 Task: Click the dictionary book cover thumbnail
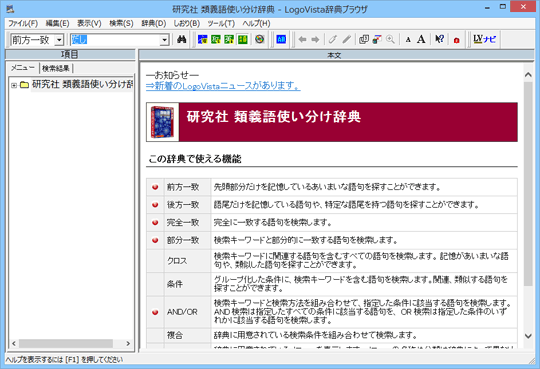tap(163, 122)
